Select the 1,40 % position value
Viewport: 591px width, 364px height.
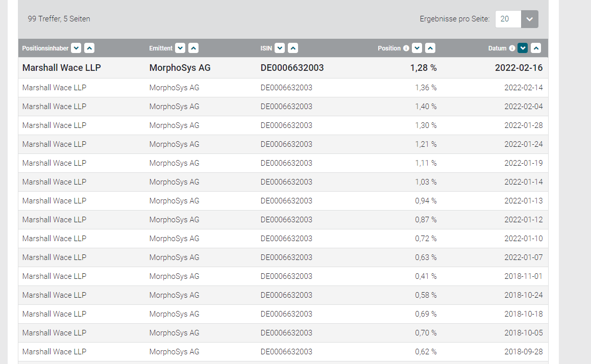(x=426, y=107)
